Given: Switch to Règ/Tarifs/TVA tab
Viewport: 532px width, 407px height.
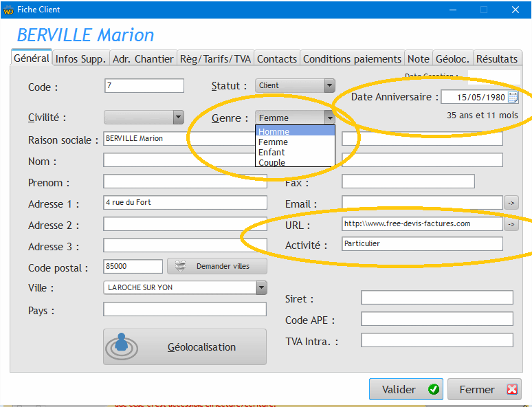Looking at the screenshot, I should pyautogui.click(x=215, y=59).
